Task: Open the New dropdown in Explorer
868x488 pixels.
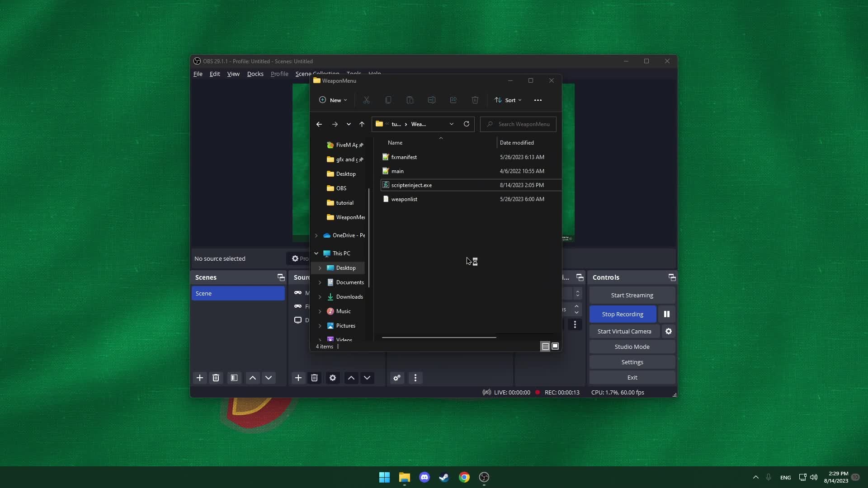Action: pos(333,100)
